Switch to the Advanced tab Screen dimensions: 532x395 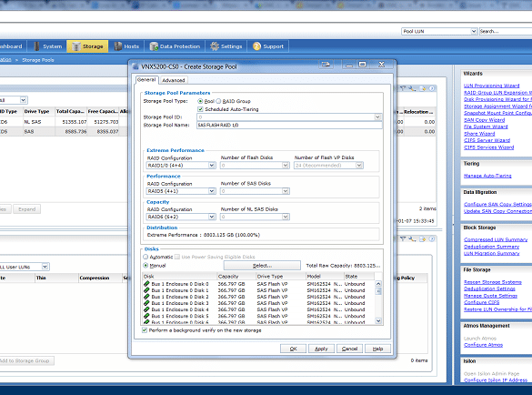pos(174,80)
